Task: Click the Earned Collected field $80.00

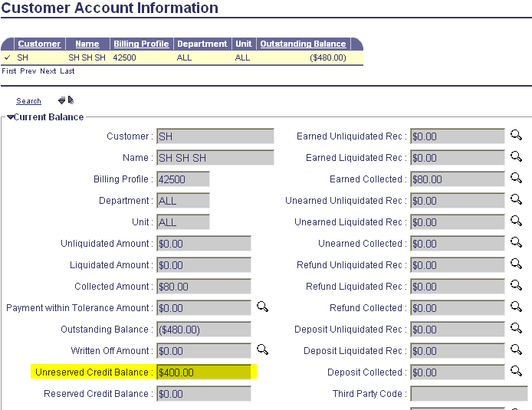Action: coord(458,179)
